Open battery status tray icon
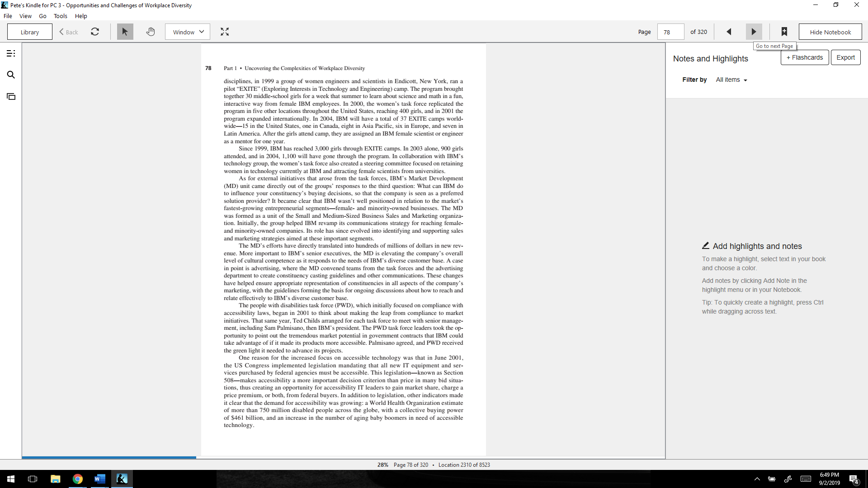Screen dimensions: 868x488 [x=772, y=479]
